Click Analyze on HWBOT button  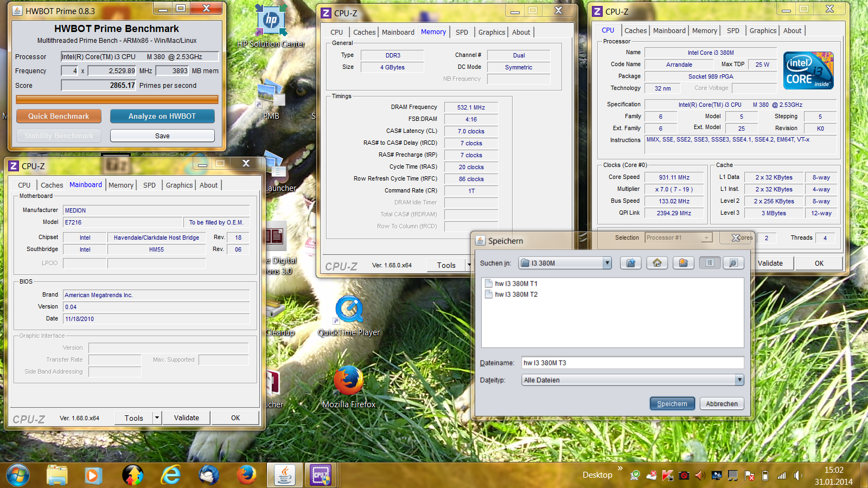[x=162, y=116]
